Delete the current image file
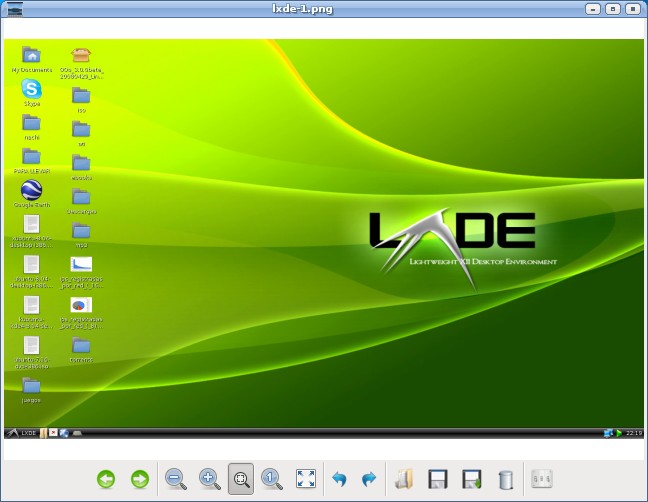Viewport: 648px width, 502px height. point(506,480)
